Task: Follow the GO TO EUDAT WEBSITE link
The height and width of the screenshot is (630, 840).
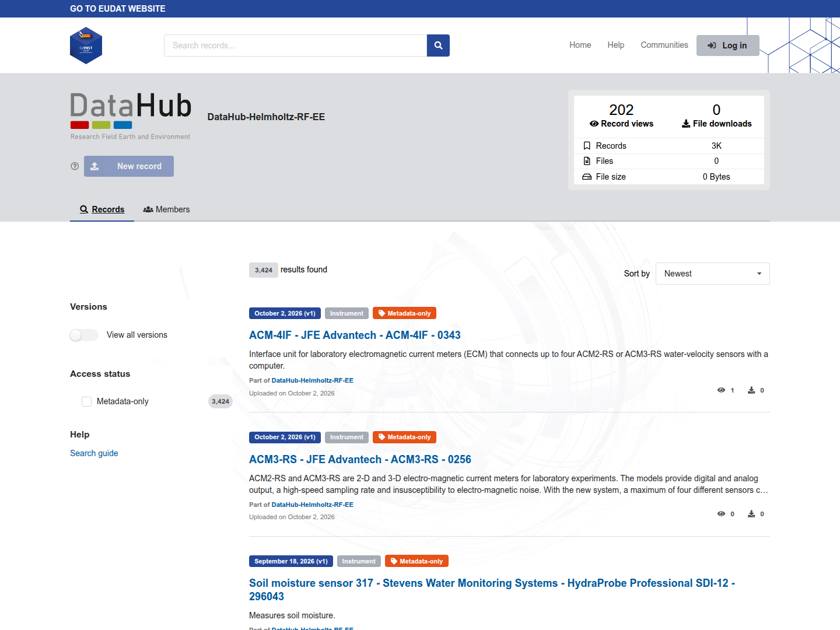Action: click(118, 9)
